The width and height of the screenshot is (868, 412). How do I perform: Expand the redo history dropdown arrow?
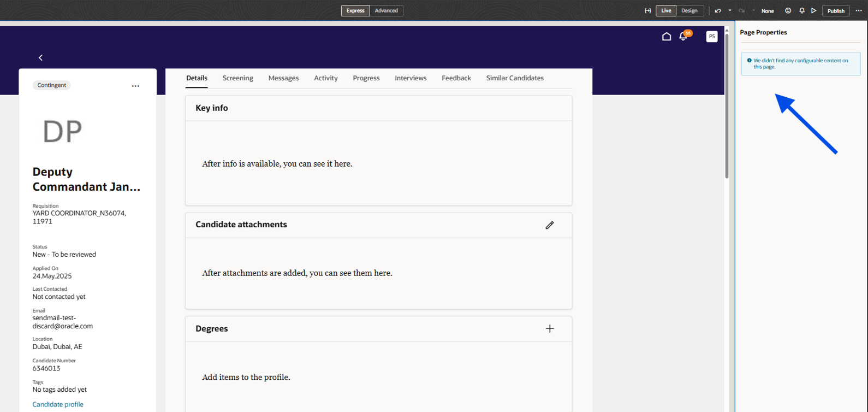753,10
